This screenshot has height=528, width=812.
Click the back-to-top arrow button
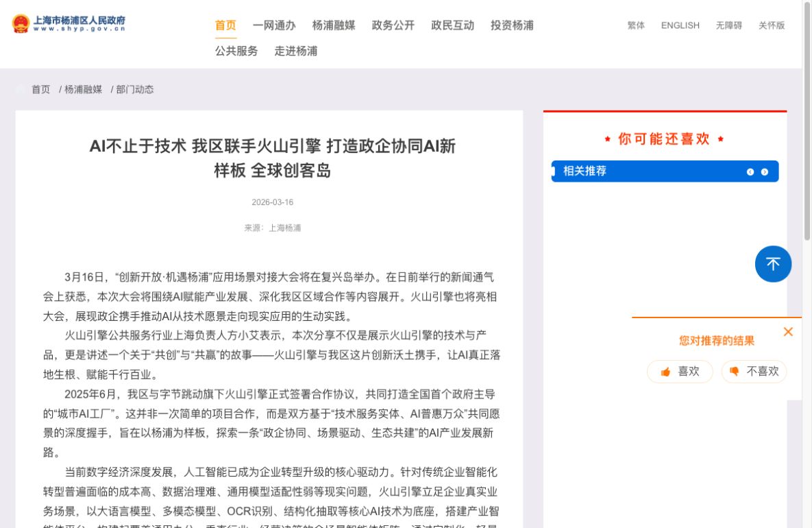pyautogui.click(x=773, y=264)
